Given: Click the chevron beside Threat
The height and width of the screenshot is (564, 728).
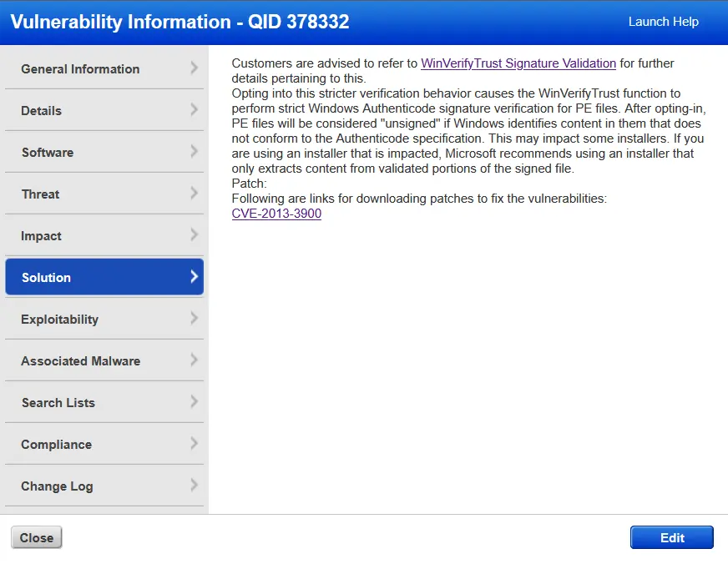Looking at the screenshot, I should [x=194, y=194].
